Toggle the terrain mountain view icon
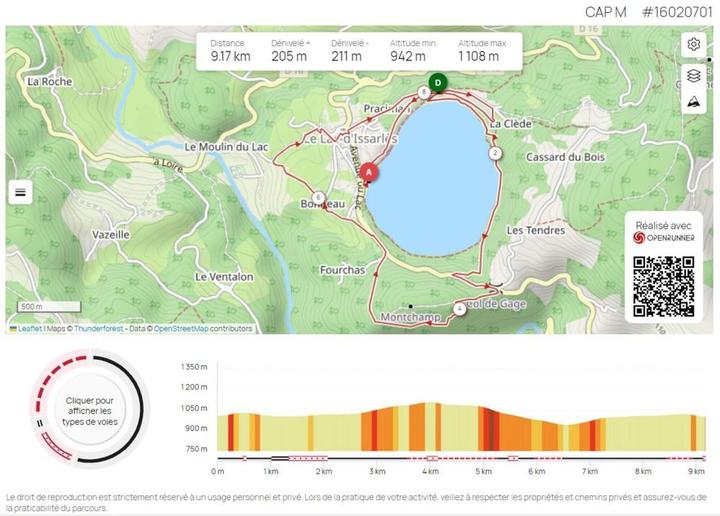The height and width of the screenshot is (516, 720). [x=693, y=102]
